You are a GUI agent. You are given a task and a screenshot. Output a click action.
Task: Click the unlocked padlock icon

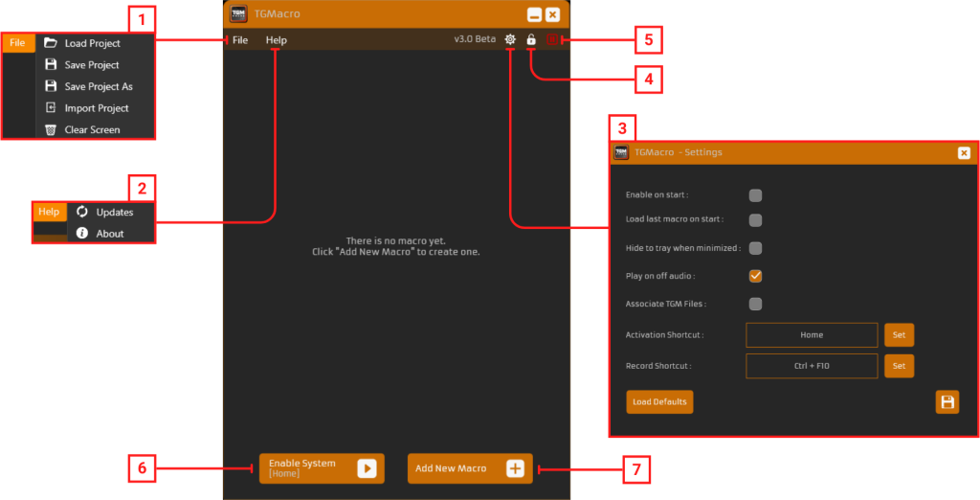(x=531, y=39)
